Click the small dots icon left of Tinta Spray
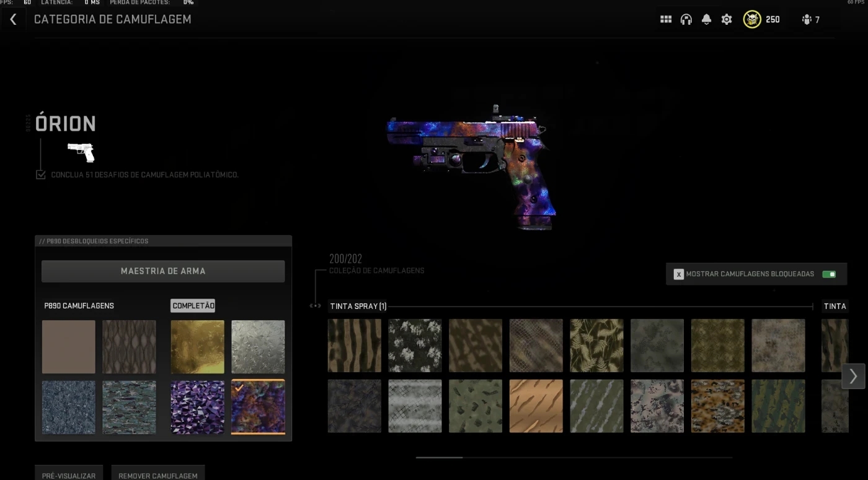This screenshot has width=868, height=480. tap(316, 306)
